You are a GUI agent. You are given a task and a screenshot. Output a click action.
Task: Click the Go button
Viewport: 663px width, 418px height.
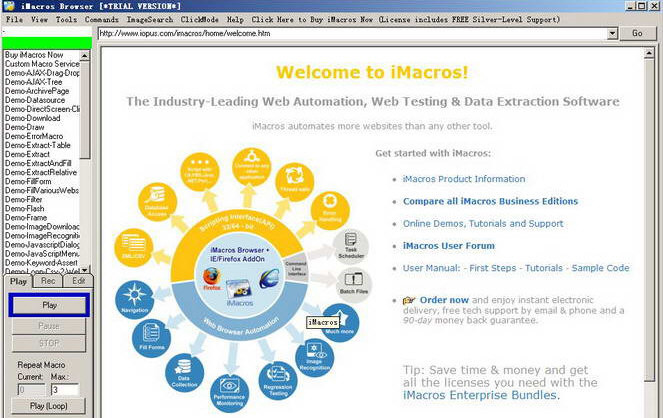click(x=638, y=33)
